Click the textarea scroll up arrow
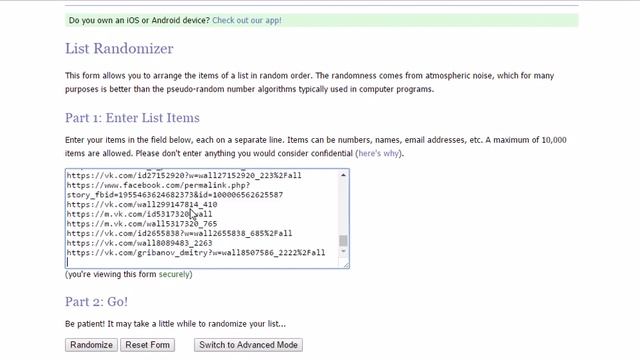The image size is (640, 360). (343, 175)
